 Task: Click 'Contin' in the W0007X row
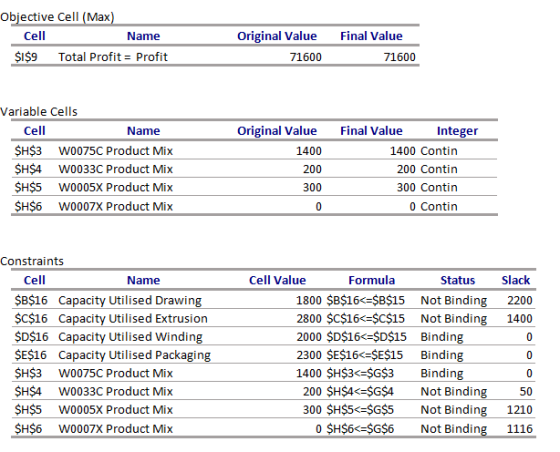(x=439, y=206)
